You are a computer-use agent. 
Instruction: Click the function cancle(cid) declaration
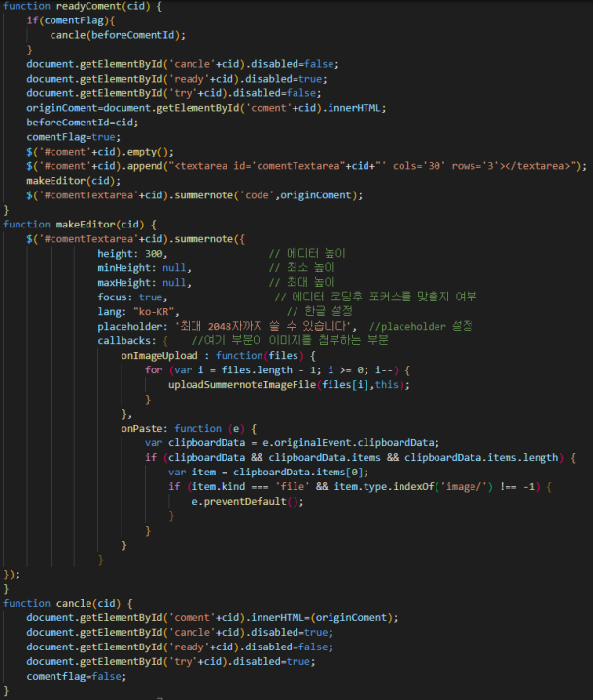coord(68,604)
